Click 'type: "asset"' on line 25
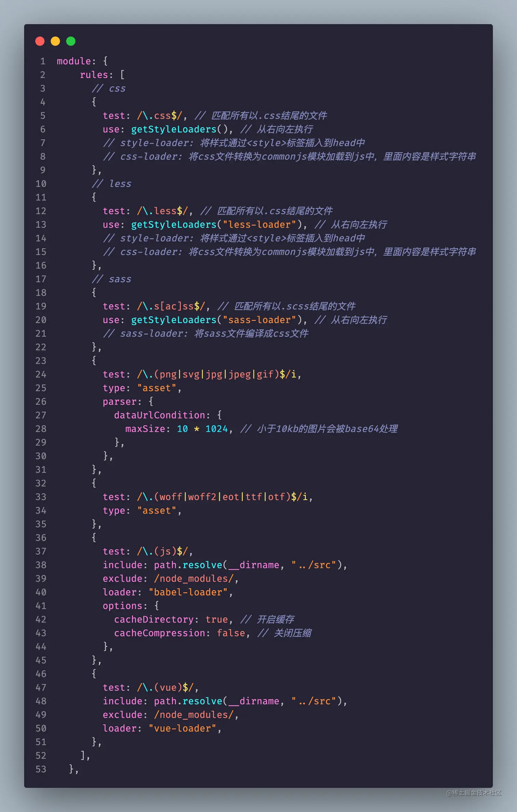The height and width of the screenshot is (812, 517). tap(140, 388)
